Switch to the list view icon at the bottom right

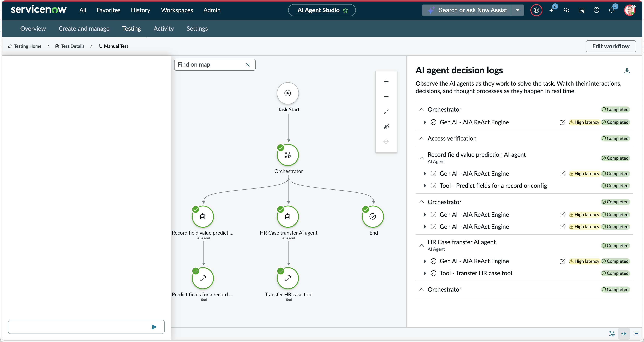pos(636,334)
